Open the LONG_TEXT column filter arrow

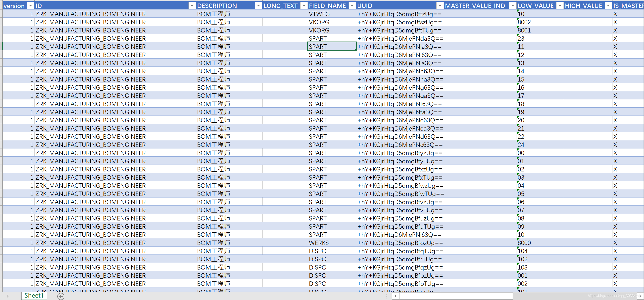point(304,6)
